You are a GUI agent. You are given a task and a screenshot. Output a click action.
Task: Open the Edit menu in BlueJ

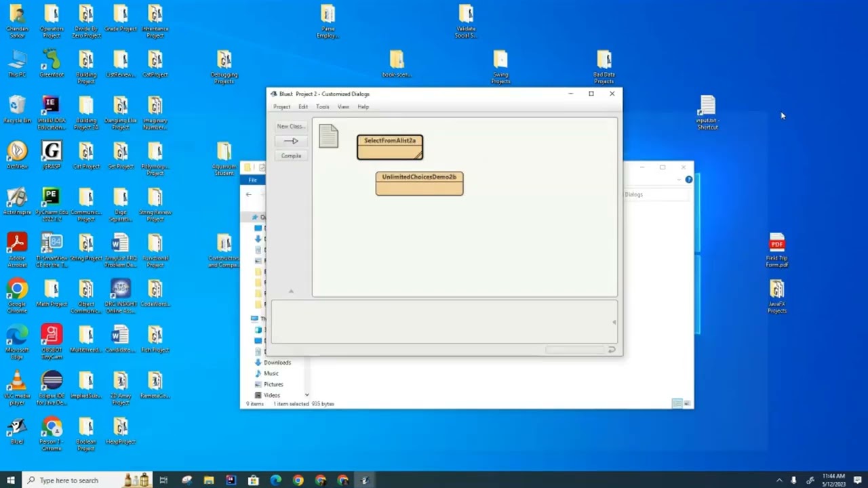click(302, 106)
